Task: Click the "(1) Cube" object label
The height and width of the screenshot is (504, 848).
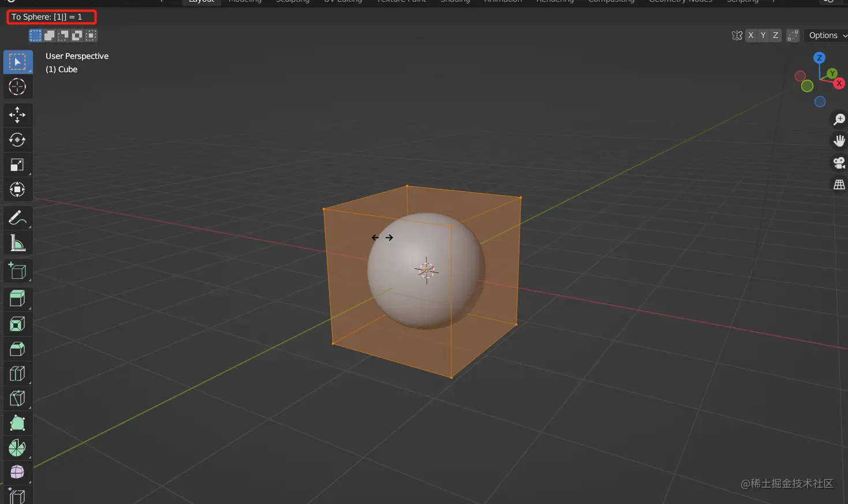Action: [62, 69]
